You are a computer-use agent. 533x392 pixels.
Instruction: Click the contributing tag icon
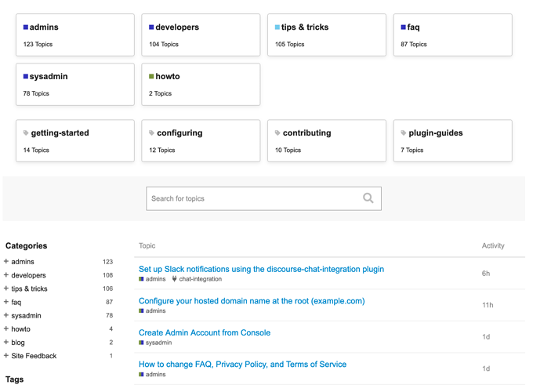(x=277, y=133)
